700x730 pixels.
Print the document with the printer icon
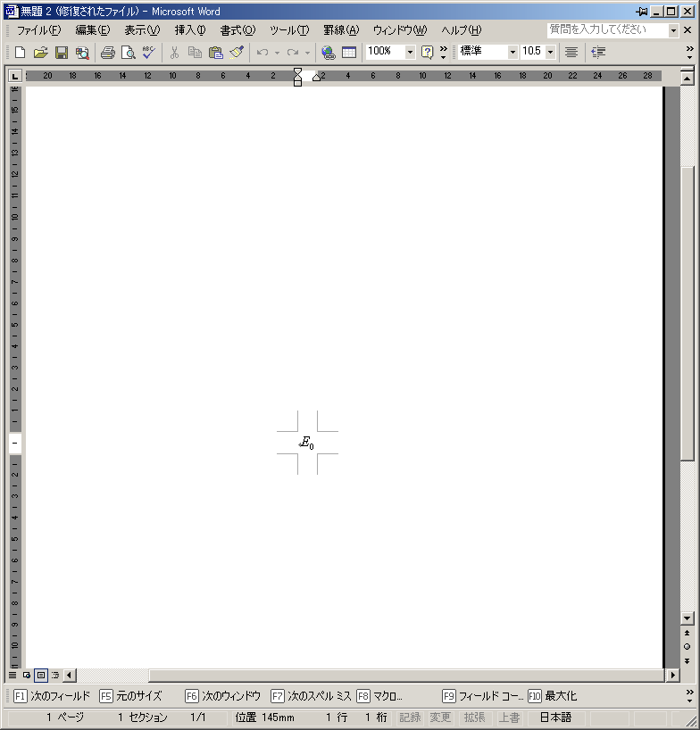[107, 52]
